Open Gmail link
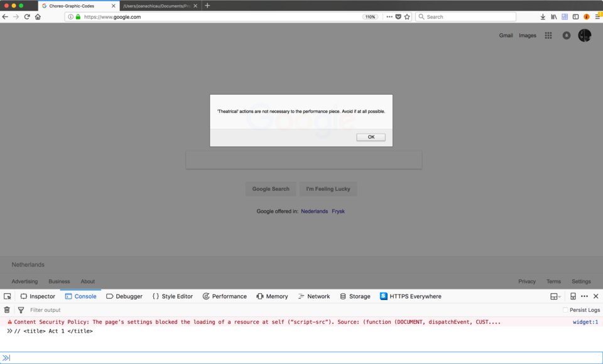Viewport: 603px width, 364px height. point(506,35)
